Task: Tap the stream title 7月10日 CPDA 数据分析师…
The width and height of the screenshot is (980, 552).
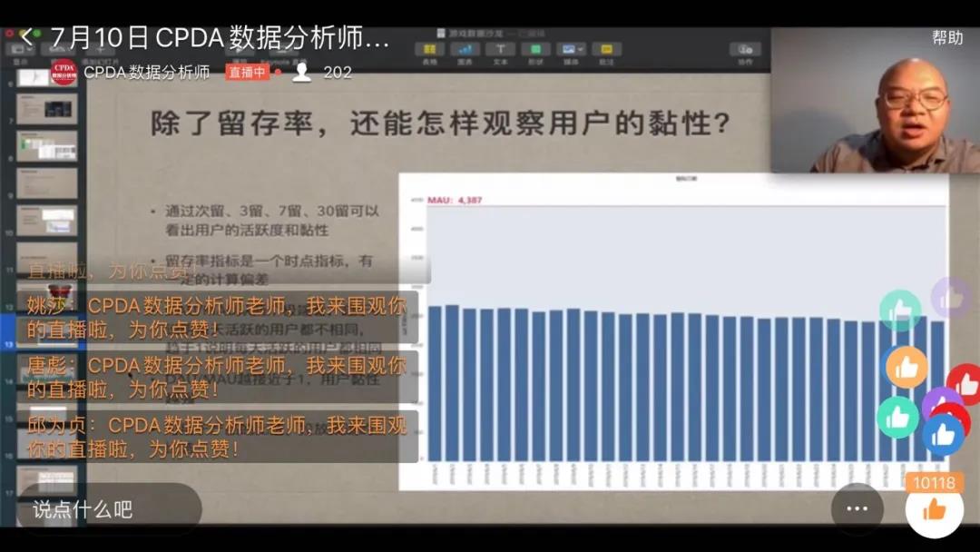Action: [x=219, y=37]
